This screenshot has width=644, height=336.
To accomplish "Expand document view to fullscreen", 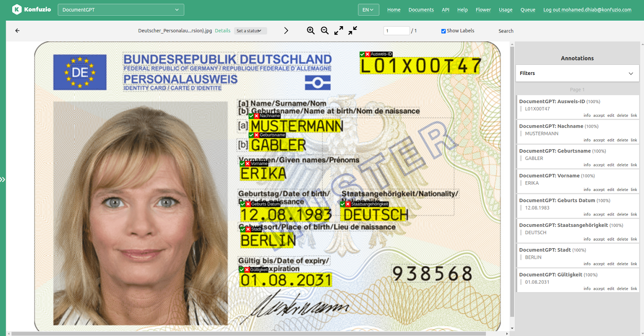I will 339,31.
